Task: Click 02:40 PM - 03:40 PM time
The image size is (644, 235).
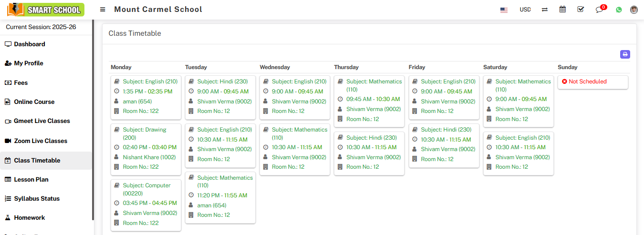Action: click(x=150, y=147)
